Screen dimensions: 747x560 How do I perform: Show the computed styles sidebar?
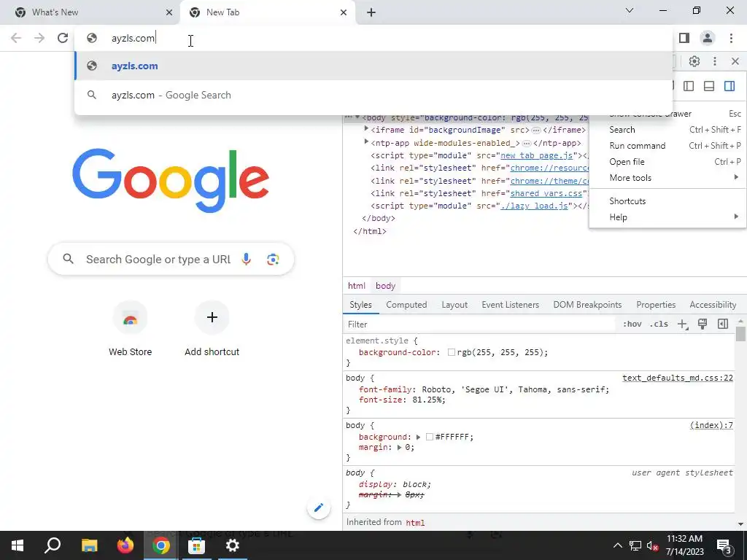click(x=723, y=324)
